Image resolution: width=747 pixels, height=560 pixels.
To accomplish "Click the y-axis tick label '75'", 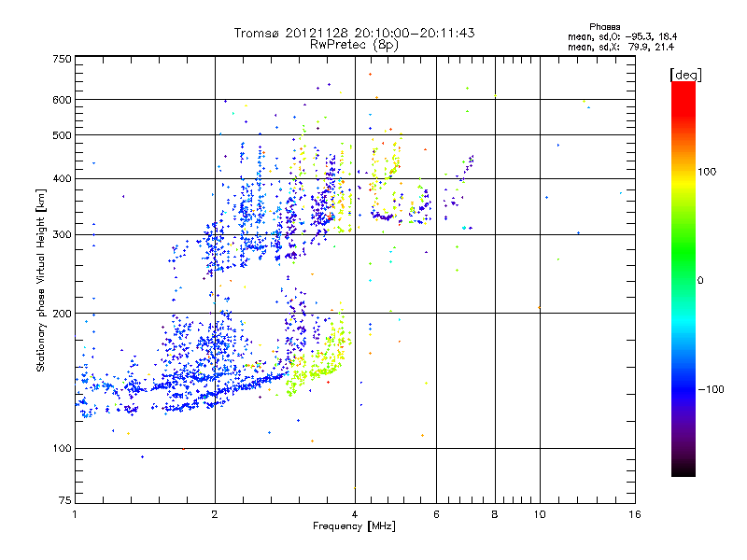I will click(x=65, y=500).
